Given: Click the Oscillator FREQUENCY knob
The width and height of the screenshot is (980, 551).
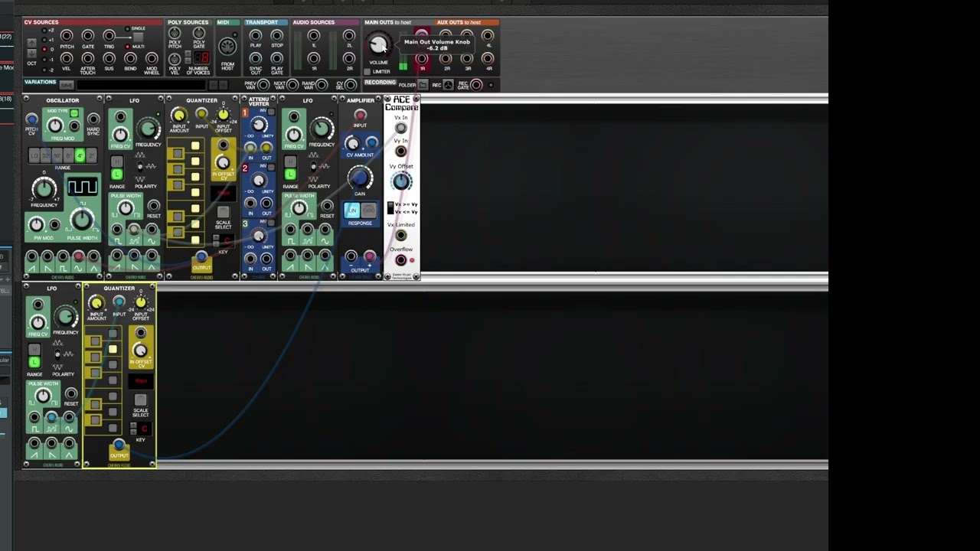Looking at the screenshot, I should tap(44, 189).
